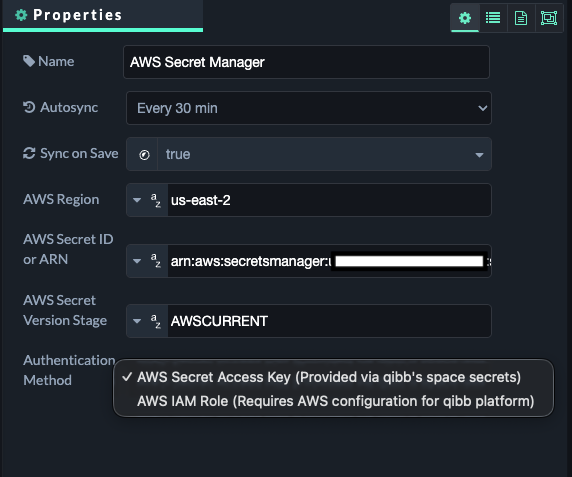Click the gear icon beside Properties title
Viewport: 572px width, 477px height.
[x=21, y=15]
